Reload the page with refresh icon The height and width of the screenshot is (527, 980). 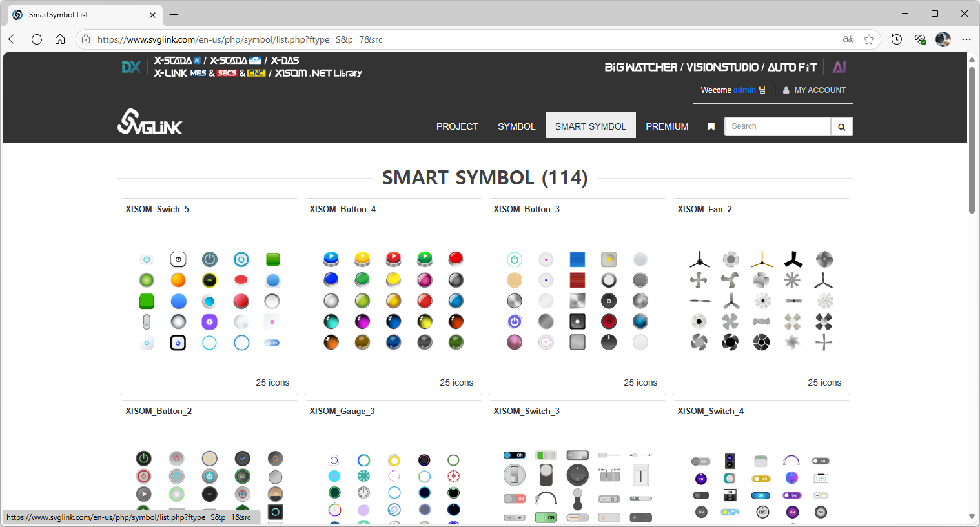pos(37,39)
